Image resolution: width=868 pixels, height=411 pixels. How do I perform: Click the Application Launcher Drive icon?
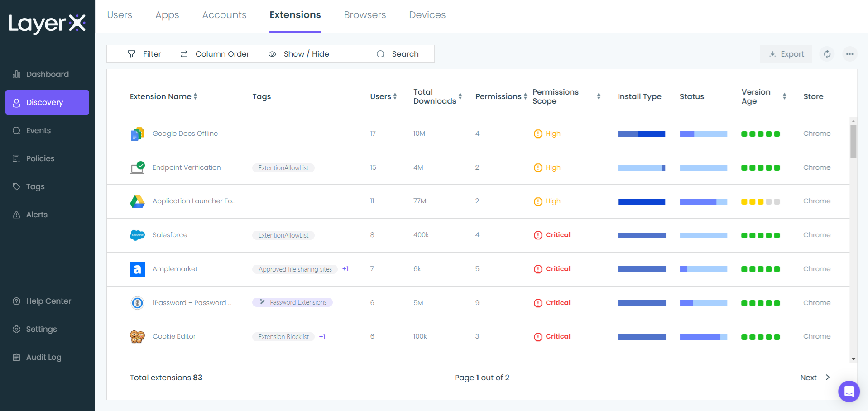(x=137, y=201)
